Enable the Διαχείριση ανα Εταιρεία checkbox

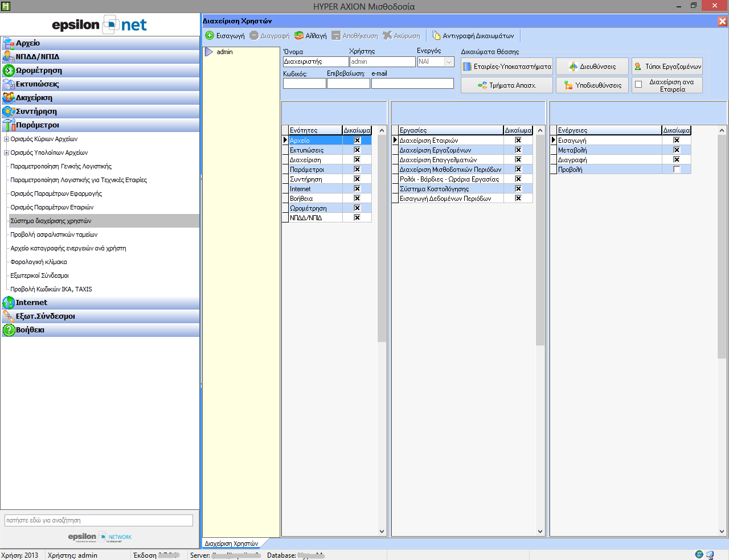pyautogui.click(x=638, y=85)
